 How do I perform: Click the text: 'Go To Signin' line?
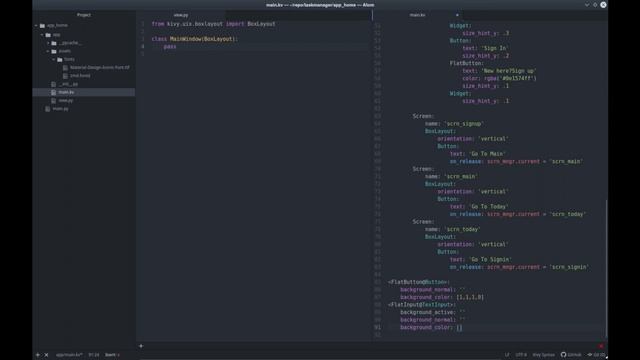480,260
